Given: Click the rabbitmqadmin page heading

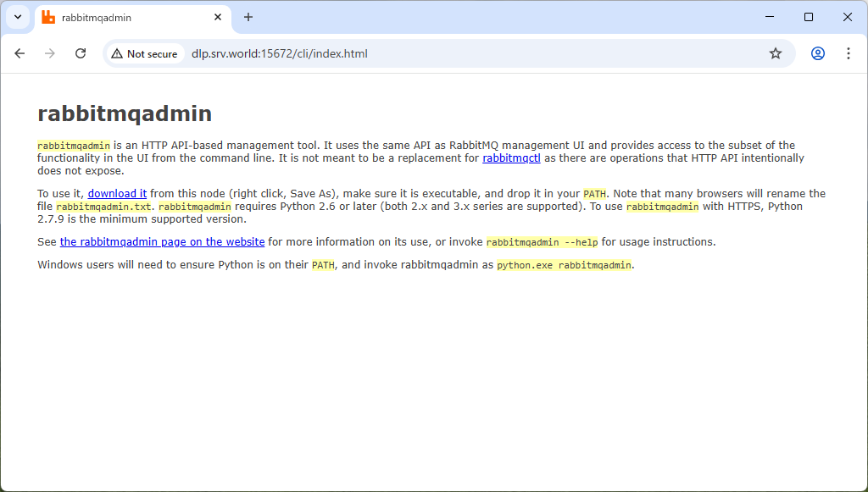Looking at the screenshot, I should click(x=125, y=113).
